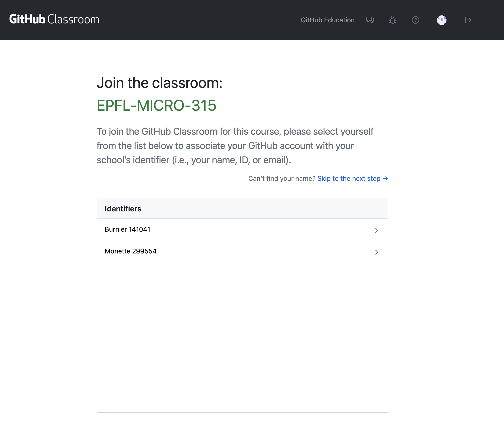Open the GitHub Education link

tap(327, 20)
